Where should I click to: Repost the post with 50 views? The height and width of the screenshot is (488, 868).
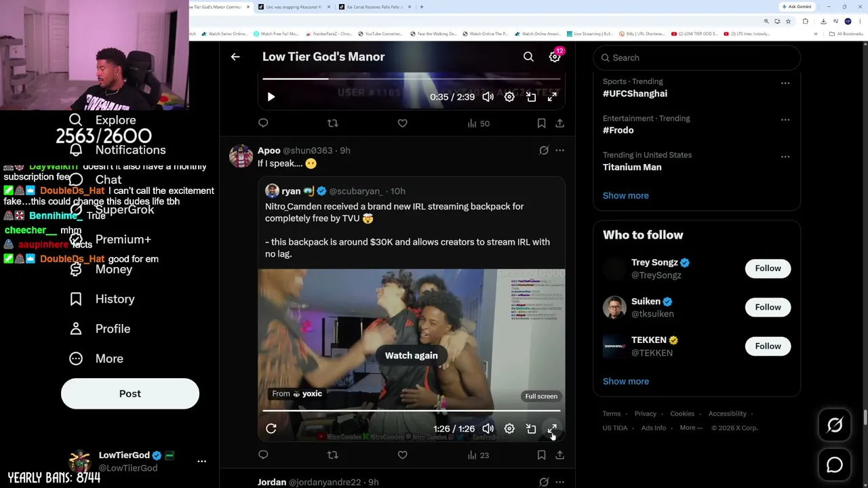coord(332,123)
